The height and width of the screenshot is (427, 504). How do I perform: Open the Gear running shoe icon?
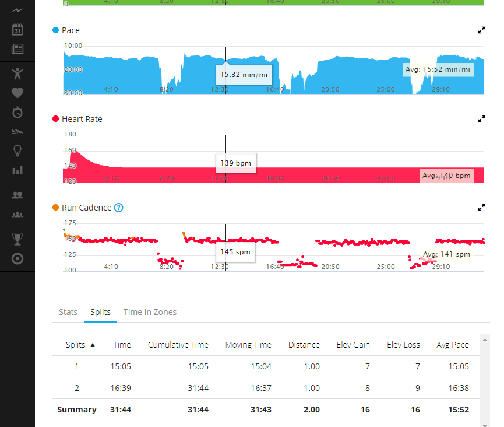click(x=17, y=131)
